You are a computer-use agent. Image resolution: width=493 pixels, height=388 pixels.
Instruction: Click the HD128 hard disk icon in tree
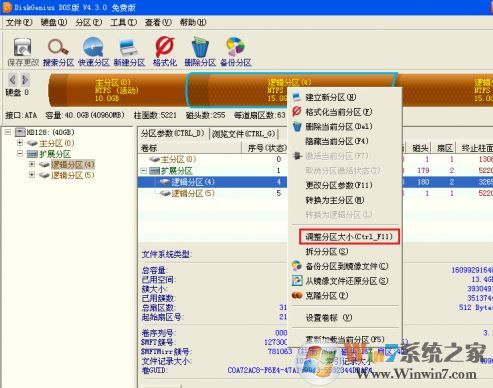pos(20,132)
